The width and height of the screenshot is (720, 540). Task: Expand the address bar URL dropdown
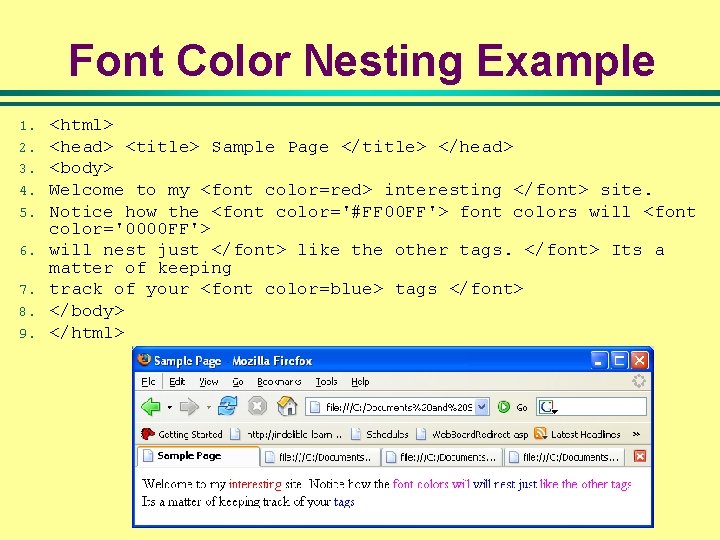tap(481, 407)
